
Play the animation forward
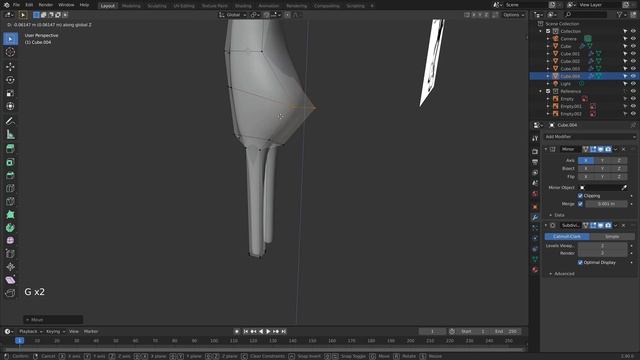point(268,331)
